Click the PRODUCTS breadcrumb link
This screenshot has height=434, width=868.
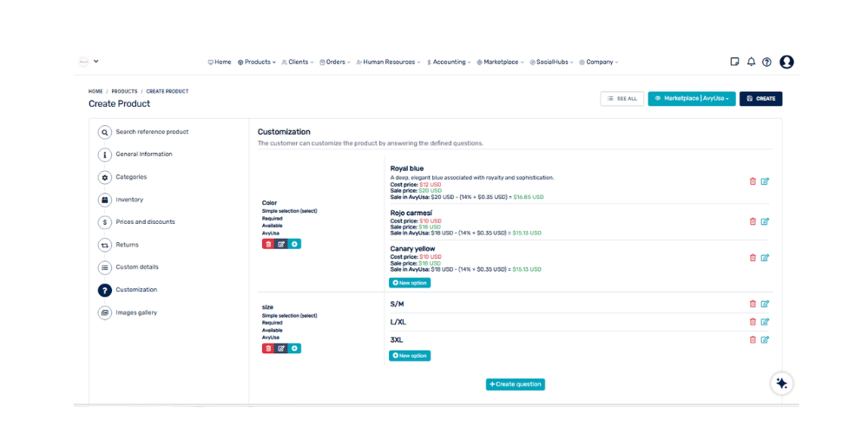[124, 91]
